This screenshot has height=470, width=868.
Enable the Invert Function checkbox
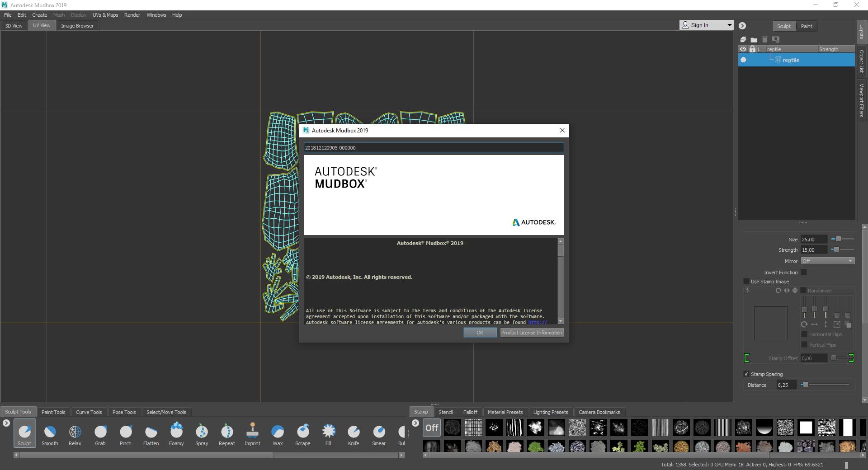[804, 272]
